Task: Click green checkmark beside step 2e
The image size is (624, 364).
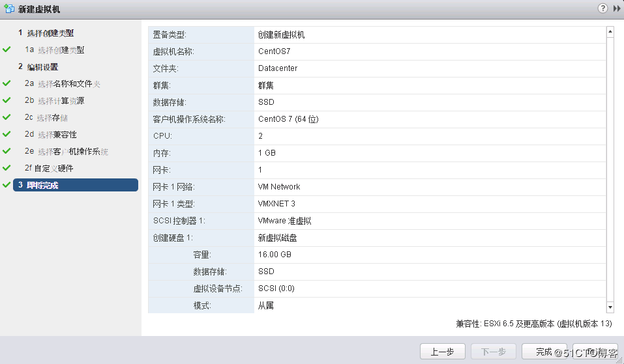Action: (7, 151)
